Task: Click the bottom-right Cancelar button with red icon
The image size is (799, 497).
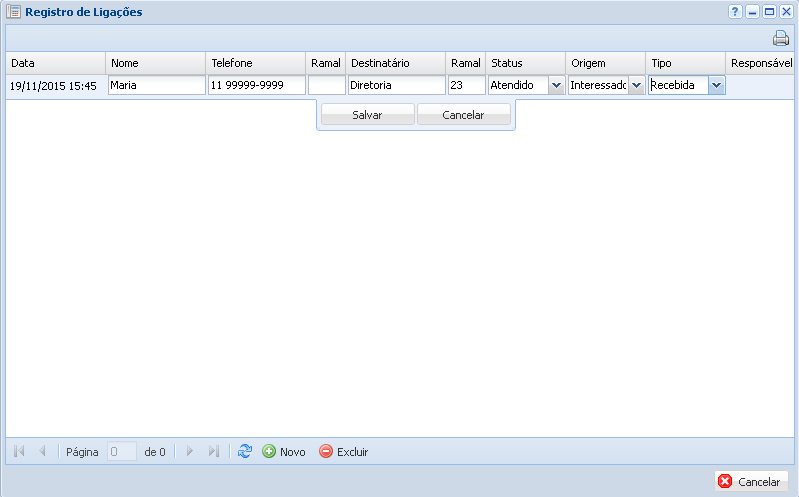Action: 750,481
